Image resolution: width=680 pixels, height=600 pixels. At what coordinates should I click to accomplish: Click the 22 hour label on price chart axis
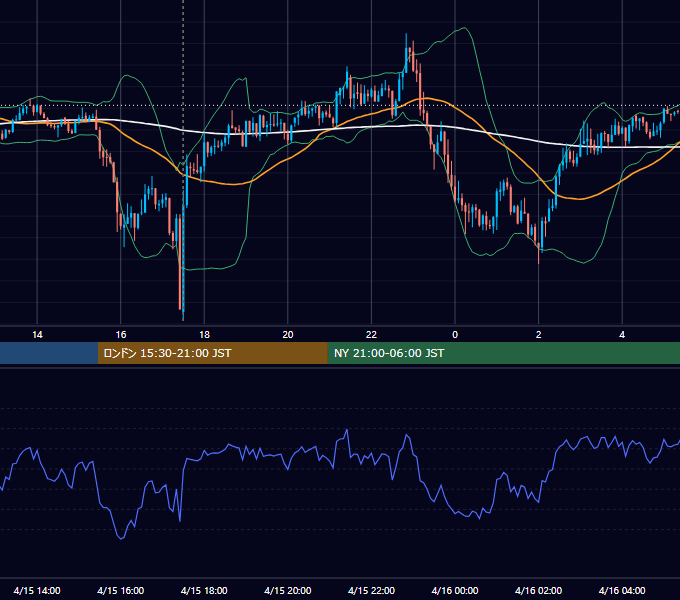pyautogui.click(x=371, y=335)
